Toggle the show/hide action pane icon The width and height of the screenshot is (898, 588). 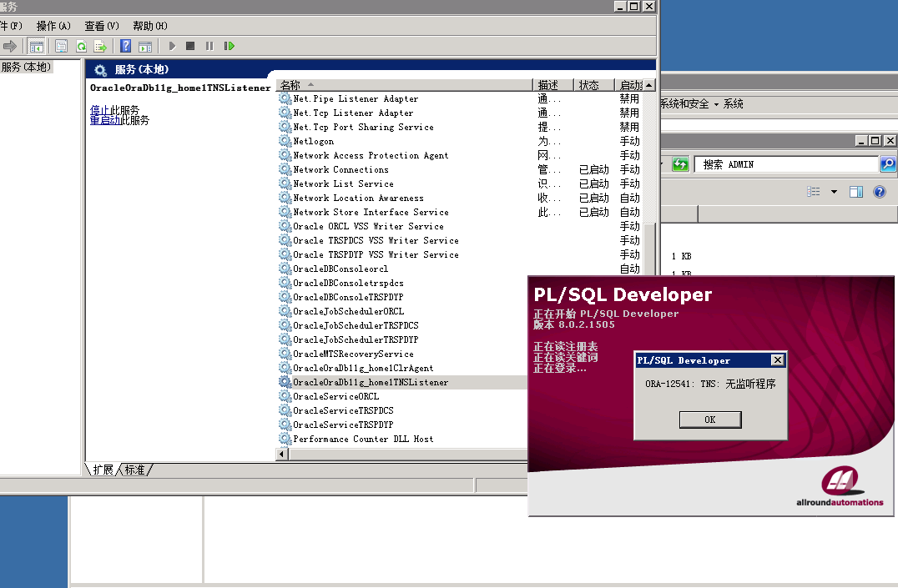coord(145,46)
